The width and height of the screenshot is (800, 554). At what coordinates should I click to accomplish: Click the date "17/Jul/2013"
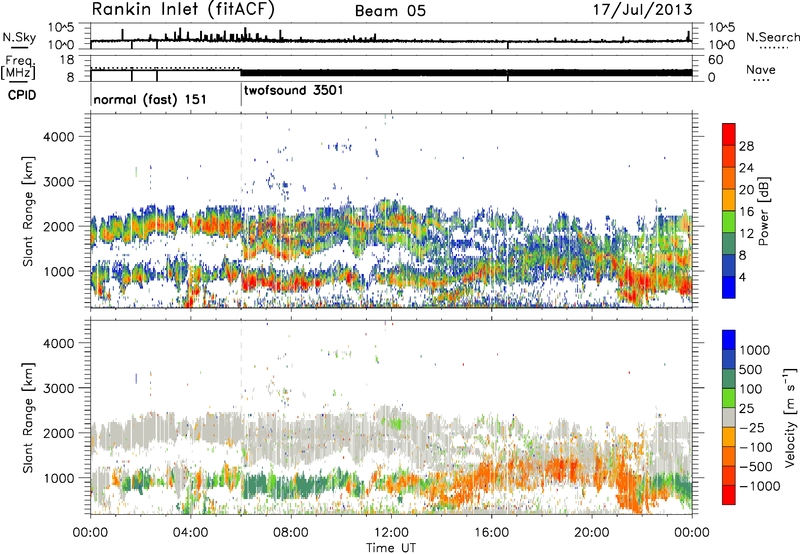(642, 9)
